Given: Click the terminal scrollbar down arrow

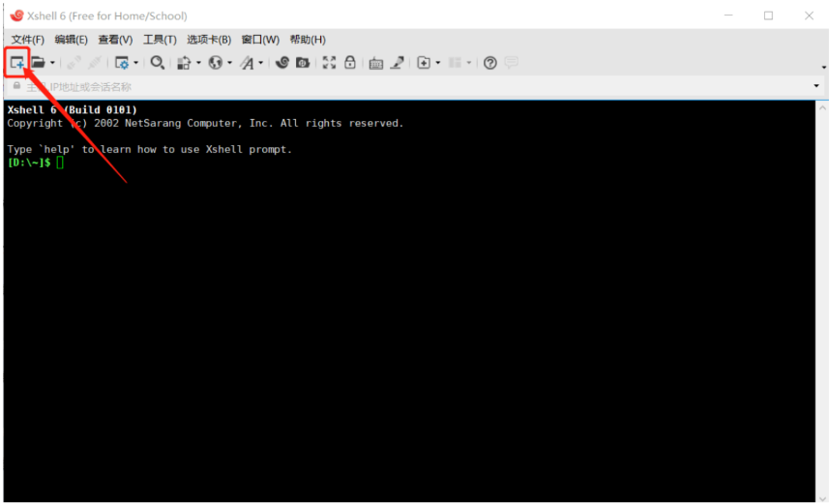Looking at the screenshot, I should [822, 498].
